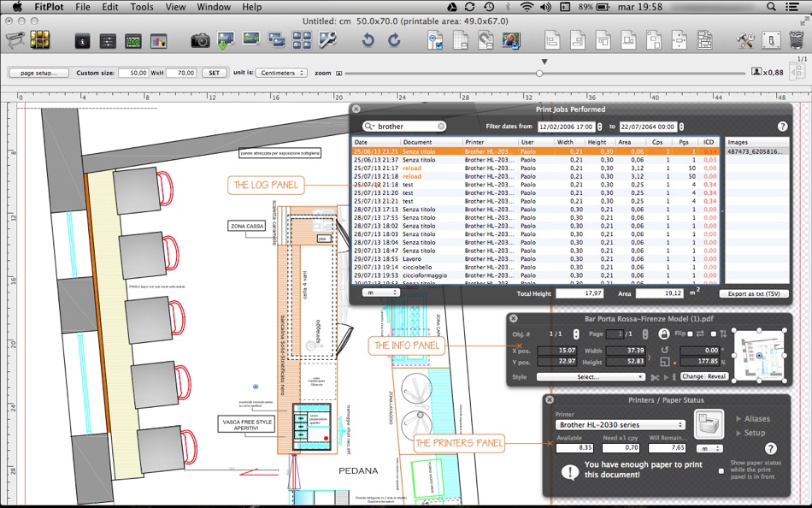
Task: Click the trash can icon in toolbar
Action: point(796,39)
